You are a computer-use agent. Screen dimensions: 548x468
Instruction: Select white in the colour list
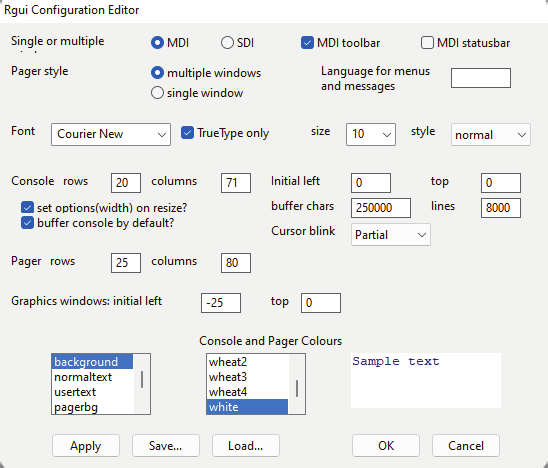point(247,407)
